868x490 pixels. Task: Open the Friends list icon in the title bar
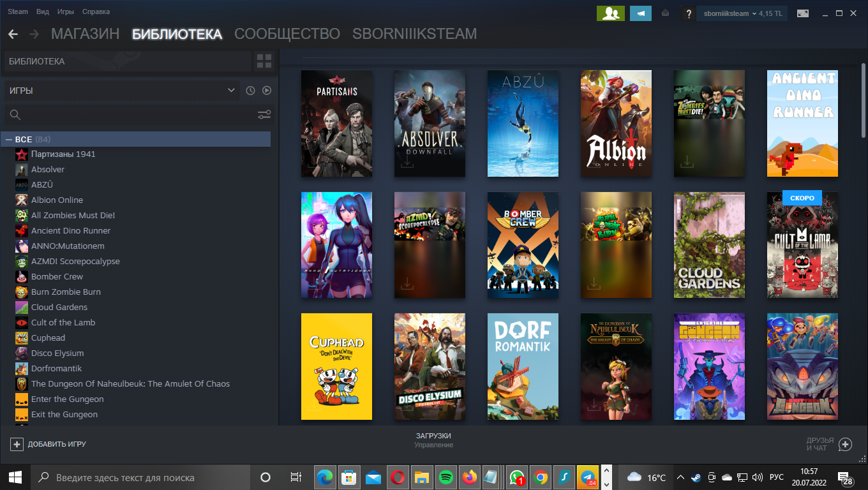610,13
